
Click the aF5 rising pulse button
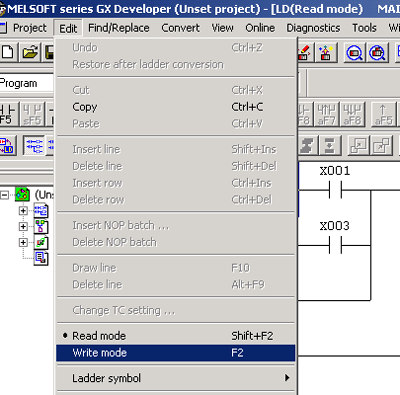(x=383, y=114)
